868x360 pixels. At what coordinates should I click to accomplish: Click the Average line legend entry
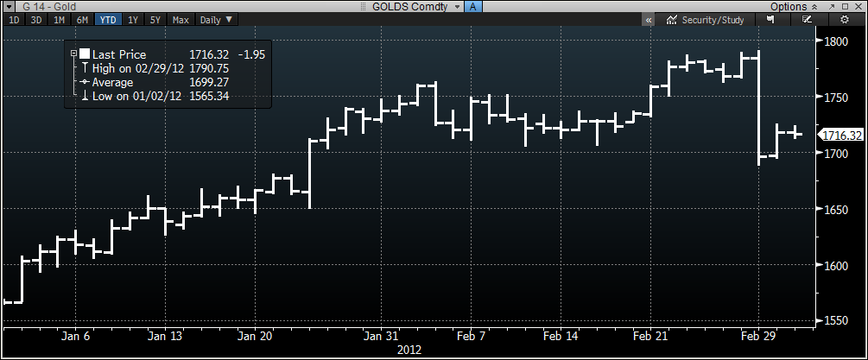(x=112, y=82)
